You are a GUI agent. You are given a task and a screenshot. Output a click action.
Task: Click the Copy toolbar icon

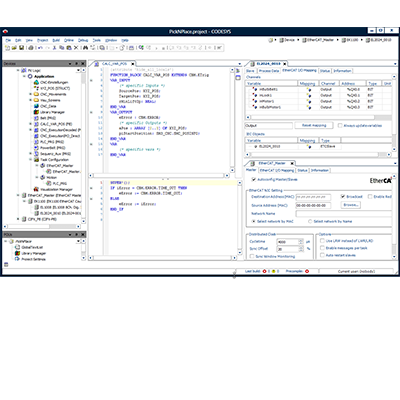click(62, 48)
